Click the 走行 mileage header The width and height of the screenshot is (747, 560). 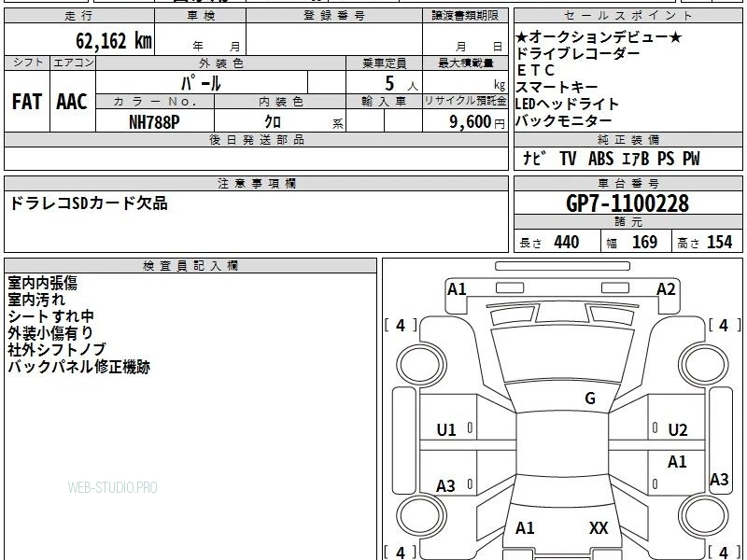[79, 16]
